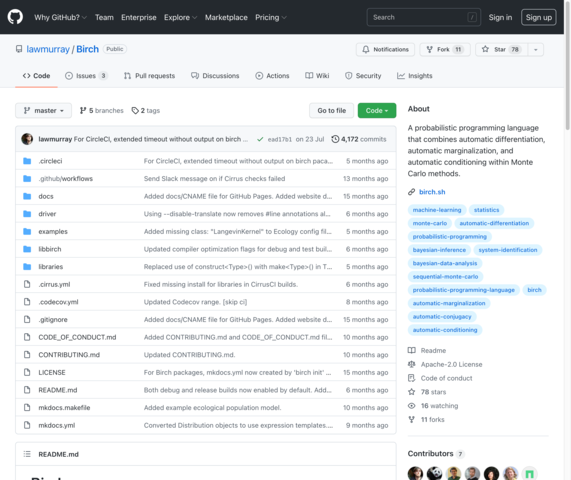Switch to the Issues tab
This screenshot has height=480, width=571.
click(x=86, y=76)
